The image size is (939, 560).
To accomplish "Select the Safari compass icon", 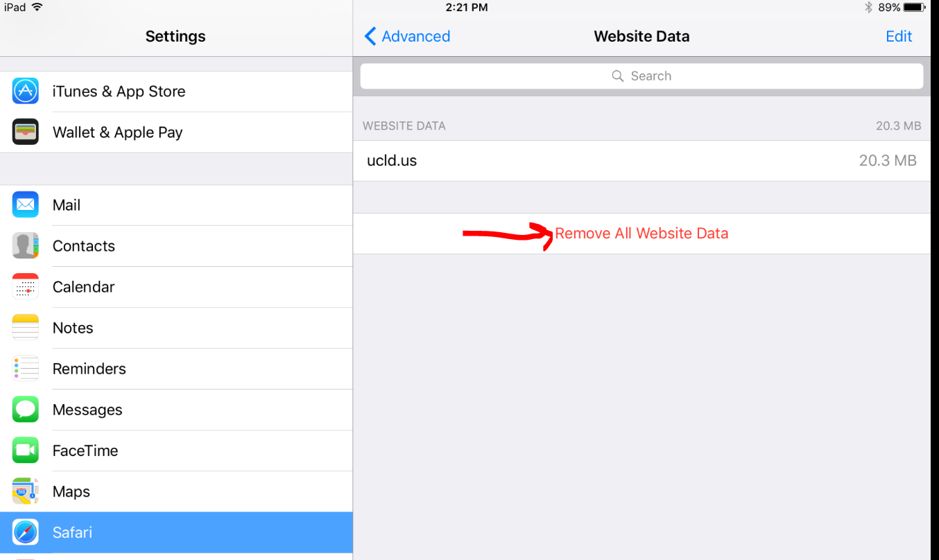I will 26,532.
